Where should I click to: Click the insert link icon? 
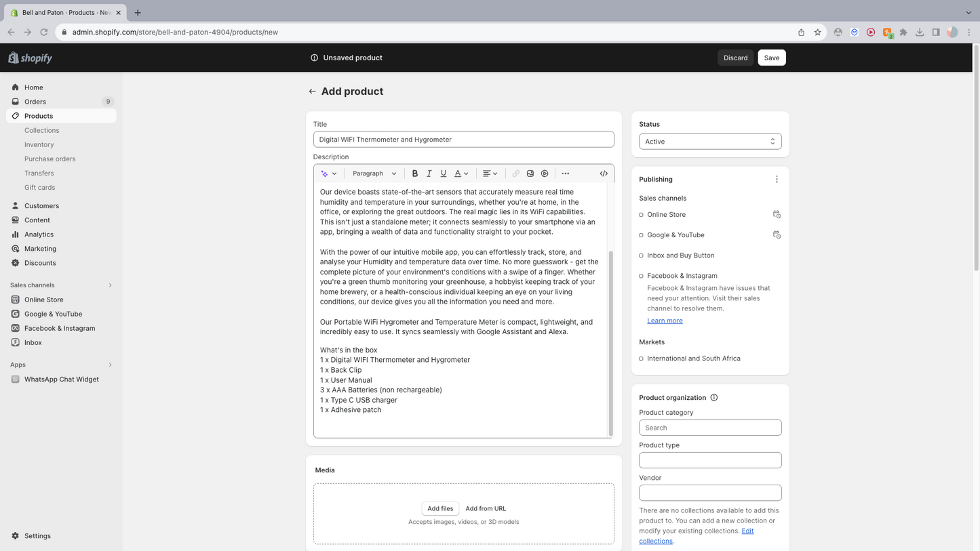coord(515,174)
